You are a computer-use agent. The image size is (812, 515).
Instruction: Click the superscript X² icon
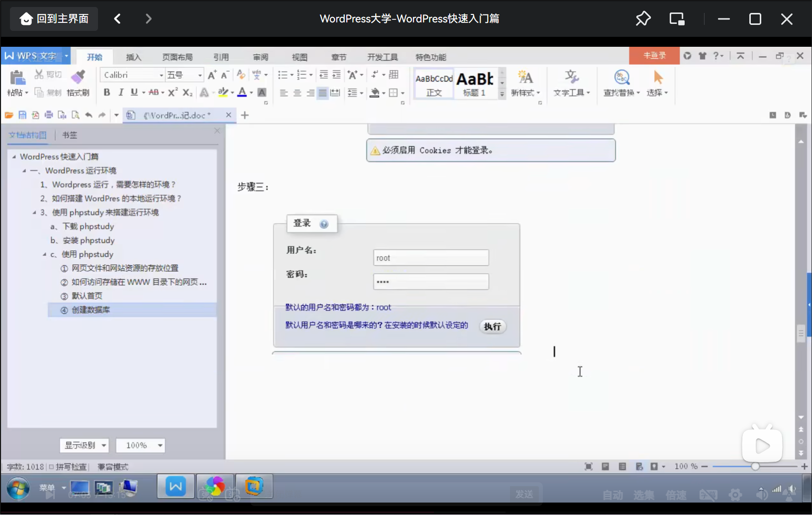[173, 93]
